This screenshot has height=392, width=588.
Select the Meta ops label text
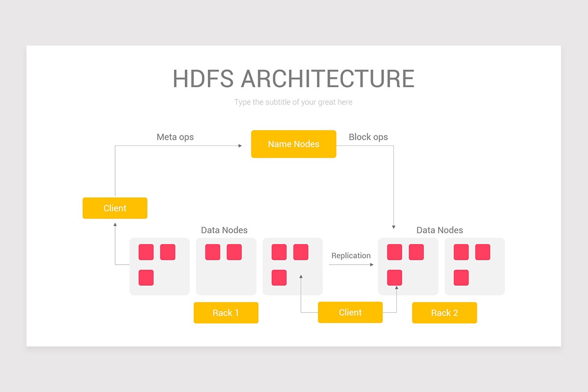[x=175, y=137]
